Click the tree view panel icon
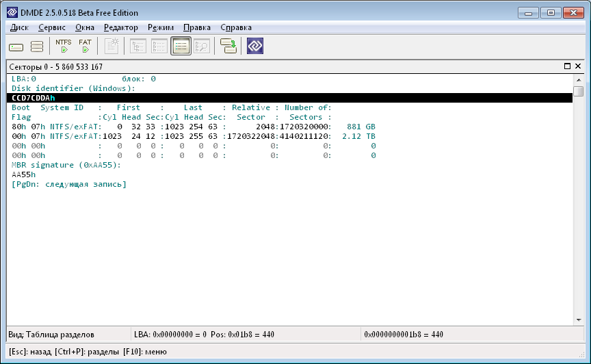 137,47
